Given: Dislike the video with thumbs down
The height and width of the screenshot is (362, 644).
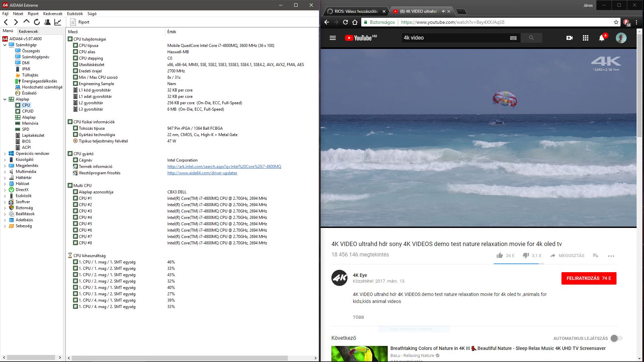Looking at the screenshot, I should pos(526,255).
